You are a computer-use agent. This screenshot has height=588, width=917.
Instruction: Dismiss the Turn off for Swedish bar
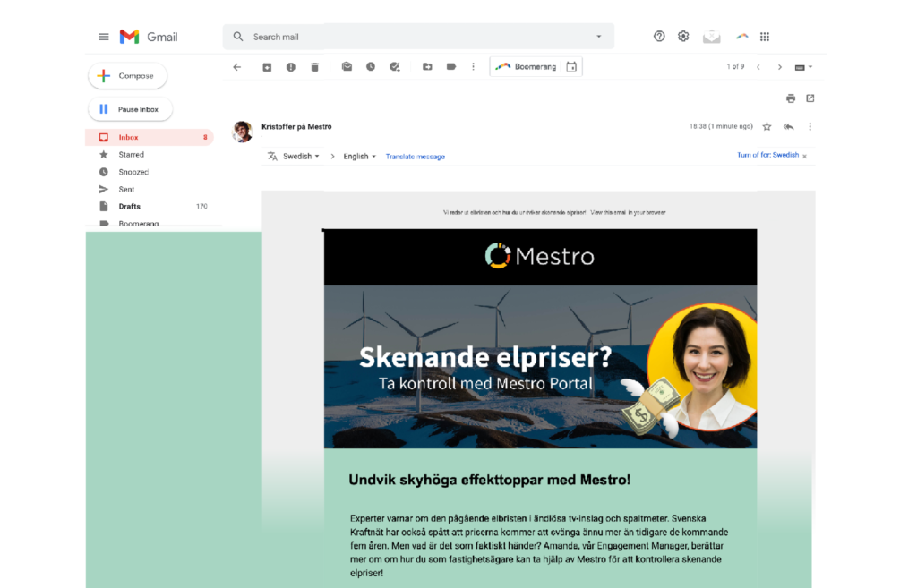[805, 155]
